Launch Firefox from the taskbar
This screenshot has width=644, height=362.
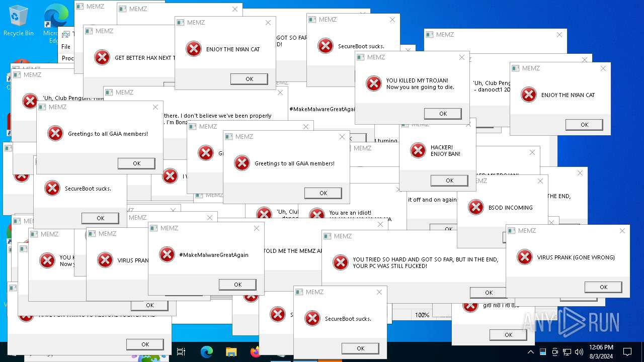pos(255,352)
